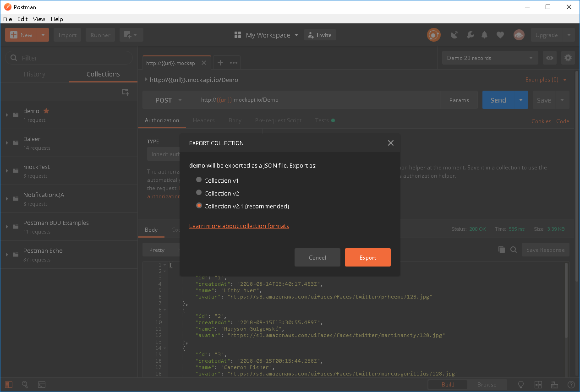Image resolution: width=580 pixels, height=392 pixels.
Task: Open the Runner button
Action: (x=100, y=35)
